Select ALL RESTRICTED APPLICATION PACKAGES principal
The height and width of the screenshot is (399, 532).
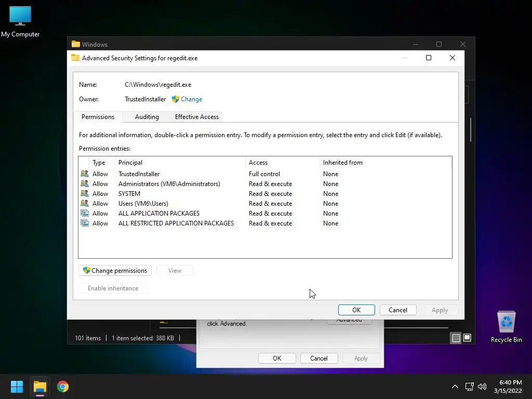(176, 223)
